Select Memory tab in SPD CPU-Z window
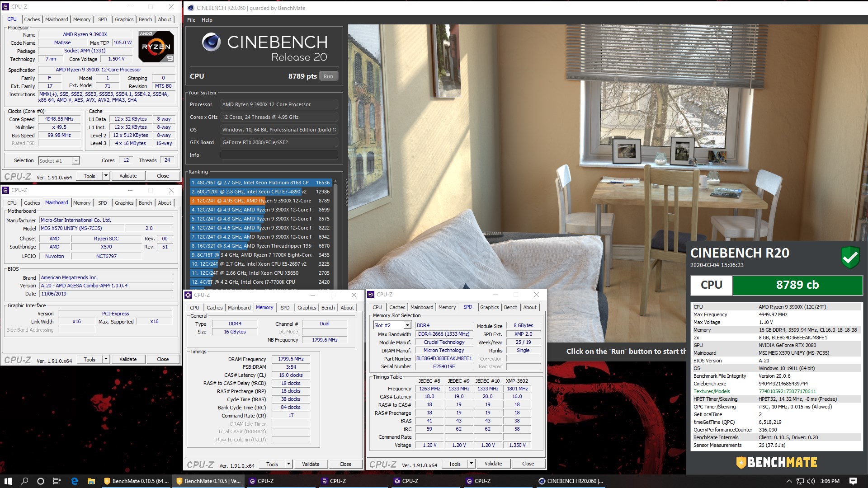 click(x=447, y=307)
